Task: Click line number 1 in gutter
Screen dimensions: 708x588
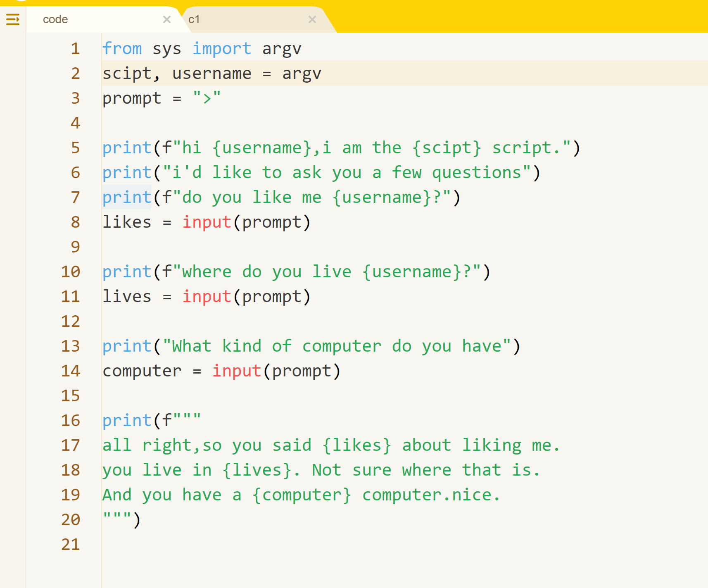Action: [x=75, y=49]
